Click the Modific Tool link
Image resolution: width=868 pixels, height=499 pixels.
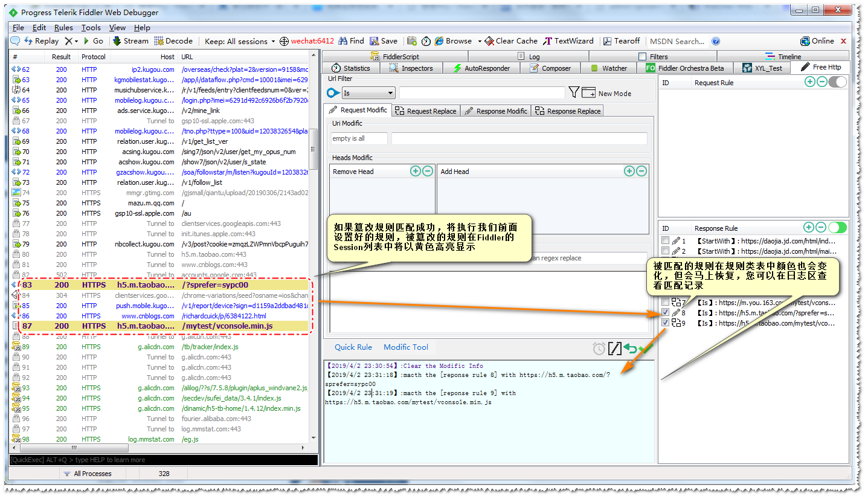coord(406,347)
